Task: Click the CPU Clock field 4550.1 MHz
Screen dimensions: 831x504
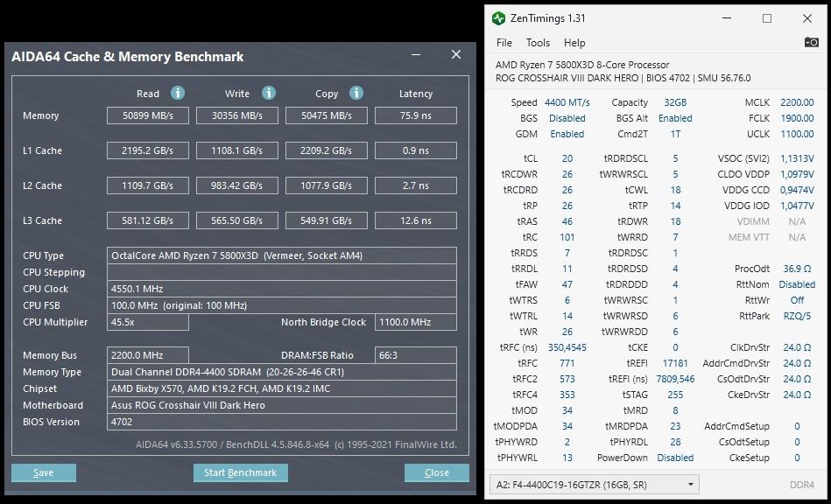Action: coord(281,289)
